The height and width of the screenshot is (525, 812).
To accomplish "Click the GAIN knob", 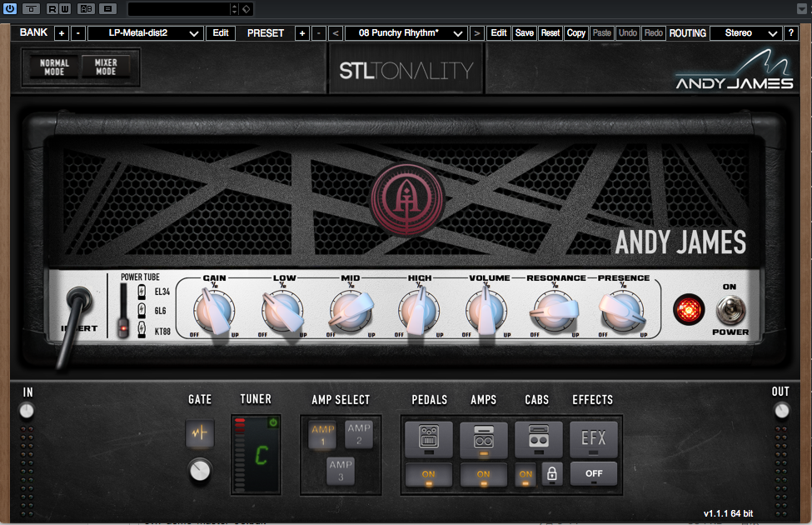I will point(214,312).
